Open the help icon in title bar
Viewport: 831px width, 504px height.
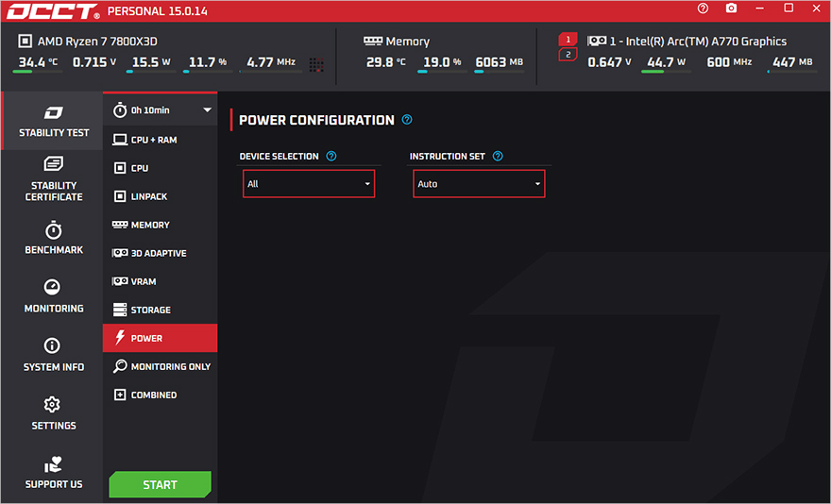coord(703,8)
